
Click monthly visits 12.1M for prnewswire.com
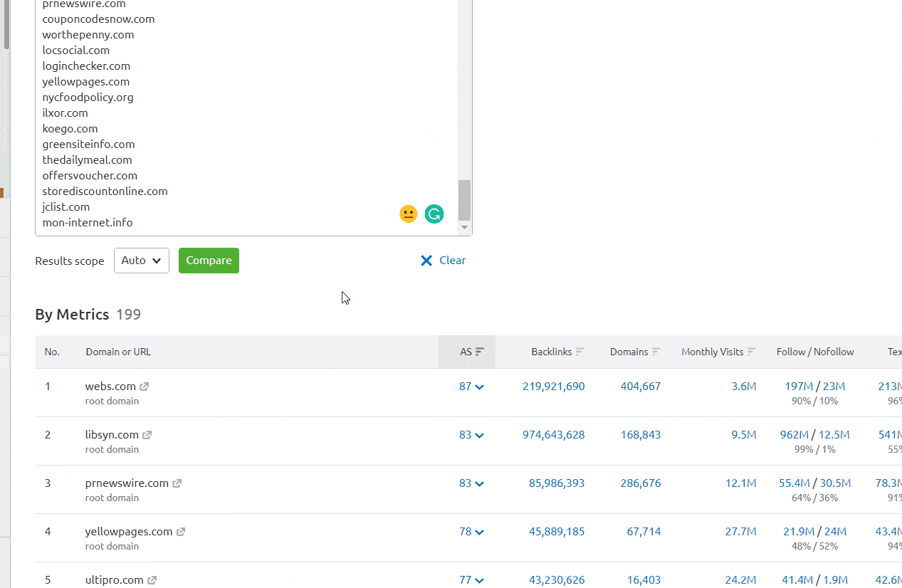pyautogui.click(x=741, y=483)
